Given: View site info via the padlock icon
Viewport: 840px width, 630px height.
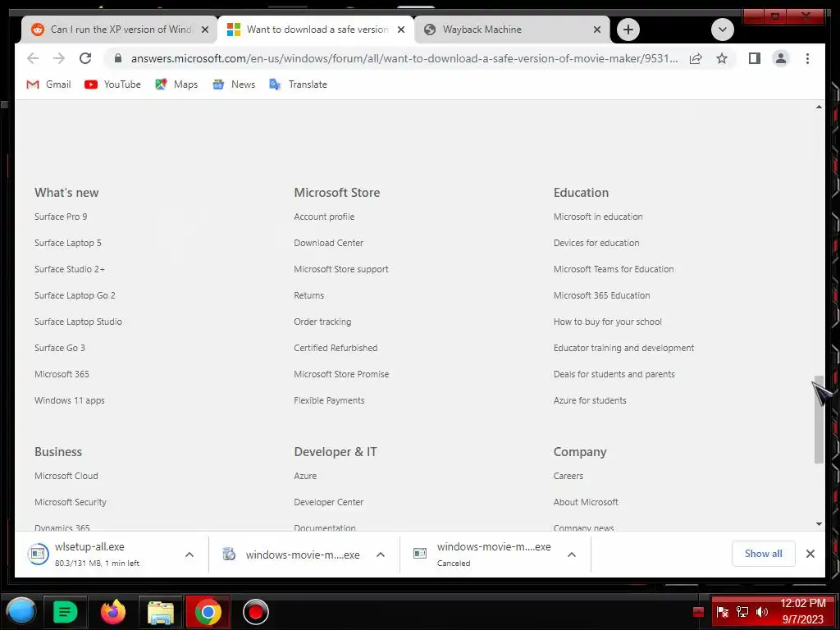Looking at the screenshot, I should [118, 58].
